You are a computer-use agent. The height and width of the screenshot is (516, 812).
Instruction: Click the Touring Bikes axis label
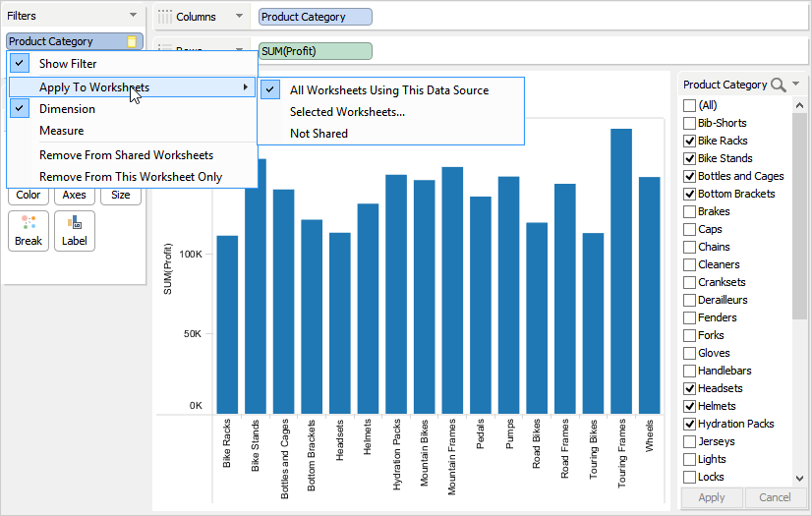(x=594, y=449)
